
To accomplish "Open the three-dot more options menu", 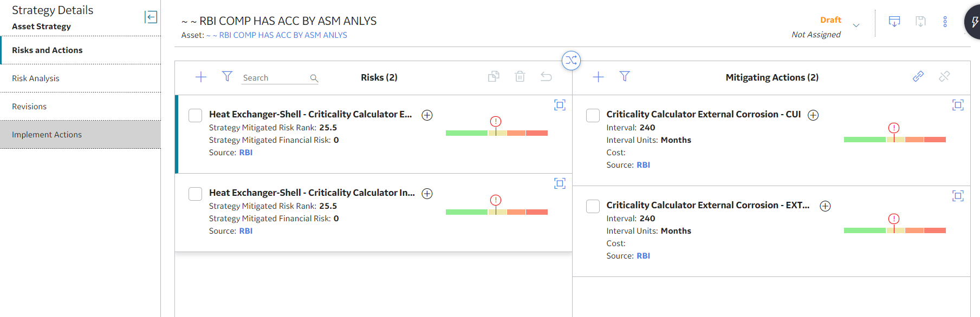I will click(x=945, y=22).
